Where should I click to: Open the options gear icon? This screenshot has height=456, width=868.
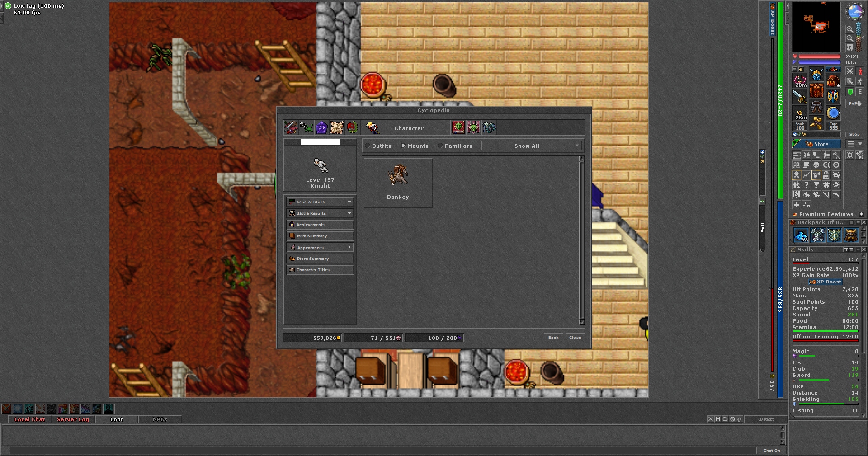point(850,155)
